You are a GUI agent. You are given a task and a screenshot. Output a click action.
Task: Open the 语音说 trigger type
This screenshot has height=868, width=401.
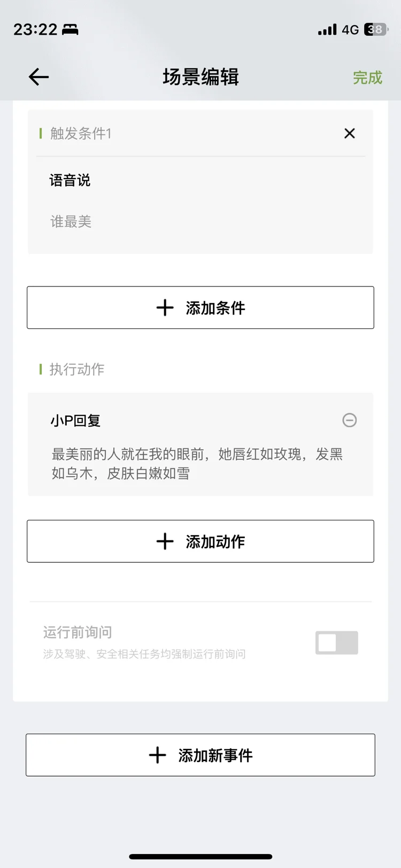(x=70, y=180)
